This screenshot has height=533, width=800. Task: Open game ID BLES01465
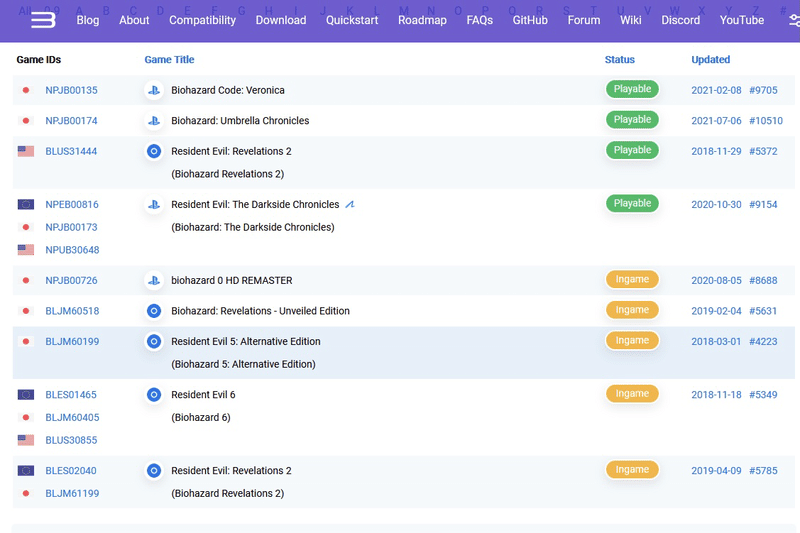pos(71,395)
